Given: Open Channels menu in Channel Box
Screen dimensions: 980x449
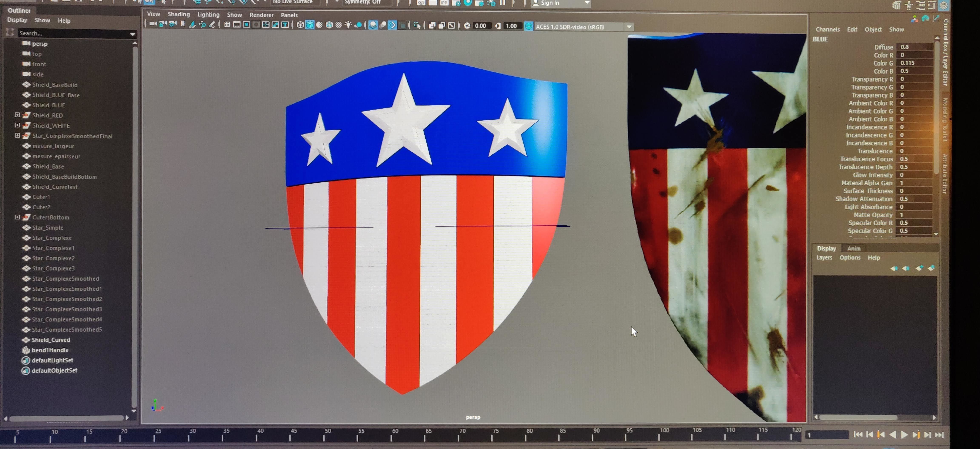Looking at the screenshot, I should pyautogui.click(x=828, y=29).
